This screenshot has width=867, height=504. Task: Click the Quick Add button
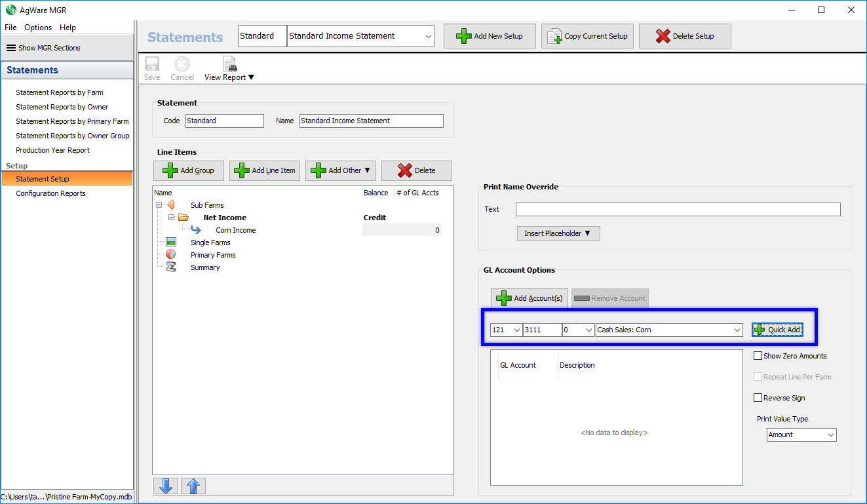pos(777,330)
